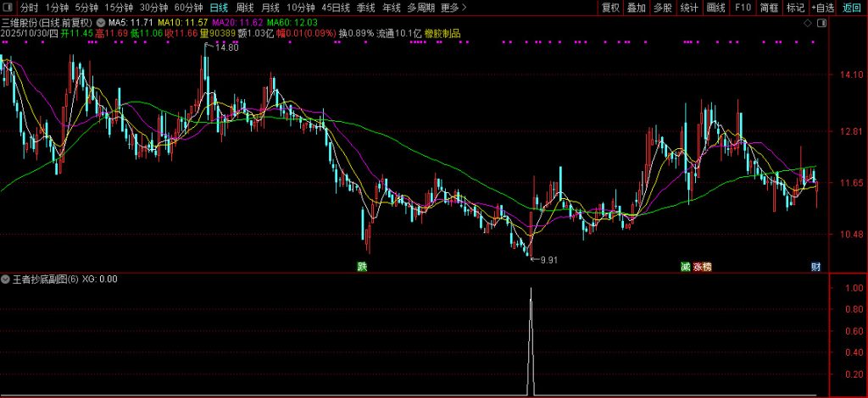Click the 减 event marker icon

coord(685,267)
